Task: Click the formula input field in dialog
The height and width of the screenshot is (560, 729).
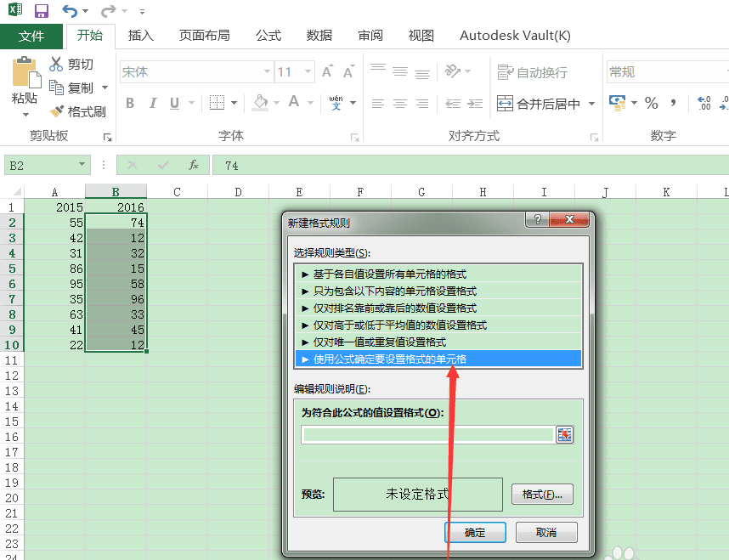Action: [427, 434]
